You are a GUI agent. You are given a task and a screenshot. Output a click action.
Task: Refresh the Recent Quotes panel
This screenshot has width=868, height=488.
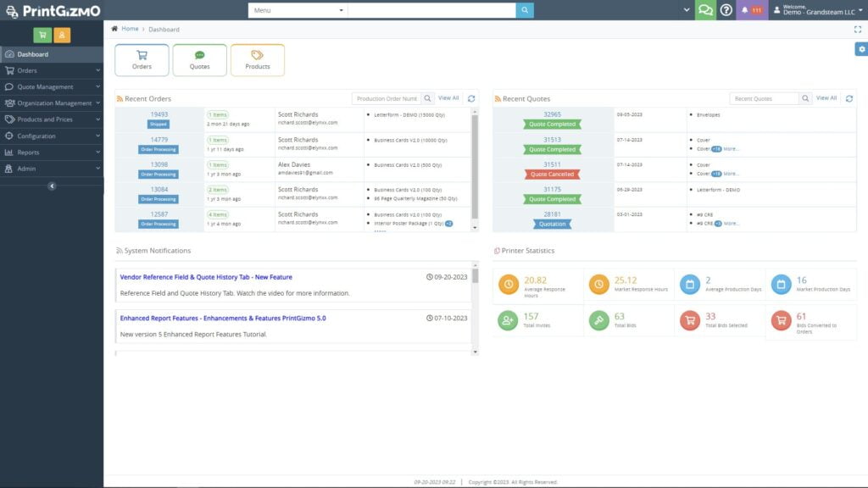pyautogui.click(x=849, y=98)
